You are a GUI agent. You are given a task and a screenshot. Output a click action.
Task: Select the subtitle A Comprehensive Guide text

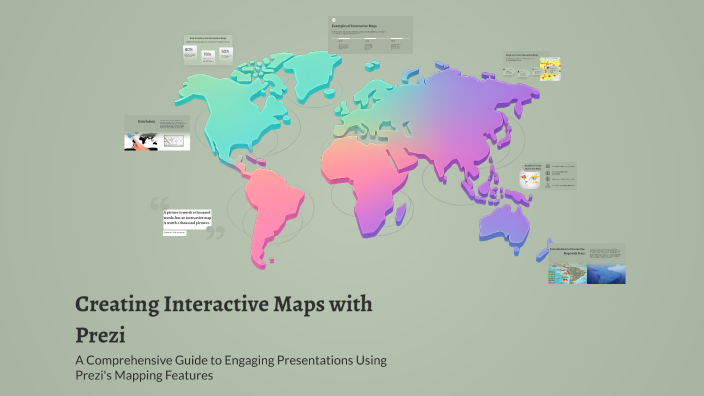[231, 367]
